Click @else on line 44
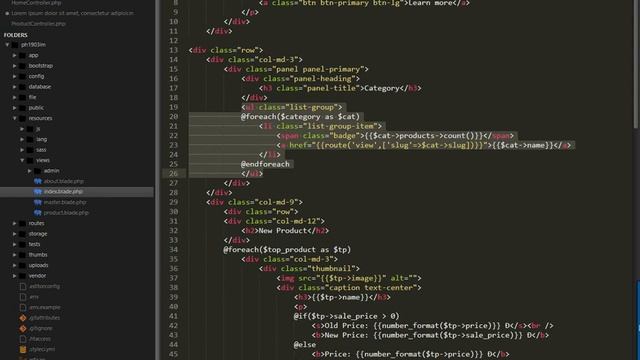 (304, 344)
